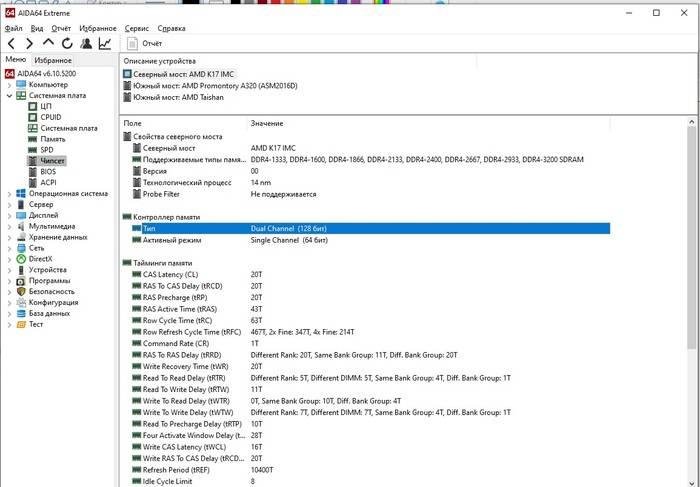Screen dimensions: 700x487
Task: Select the Память memory icon in tree
Action: (33, 139)
